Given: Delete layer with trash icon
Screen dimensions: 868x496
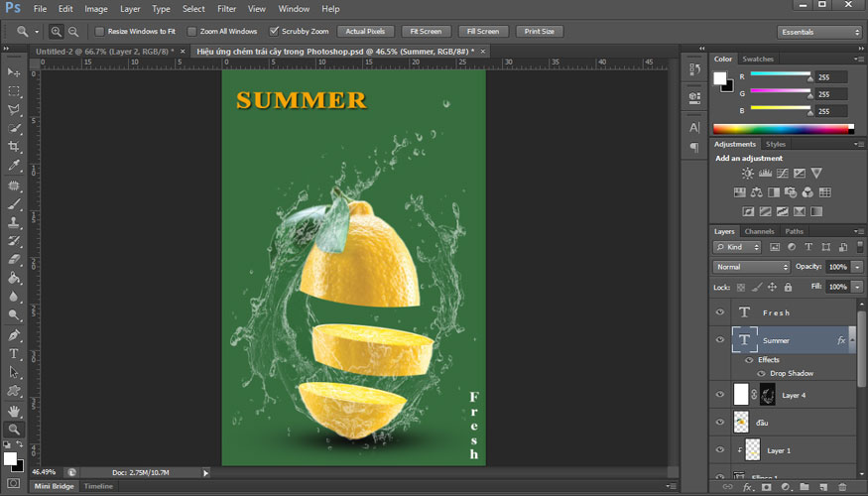Looking at the screenshot, I should click(842, 487).
